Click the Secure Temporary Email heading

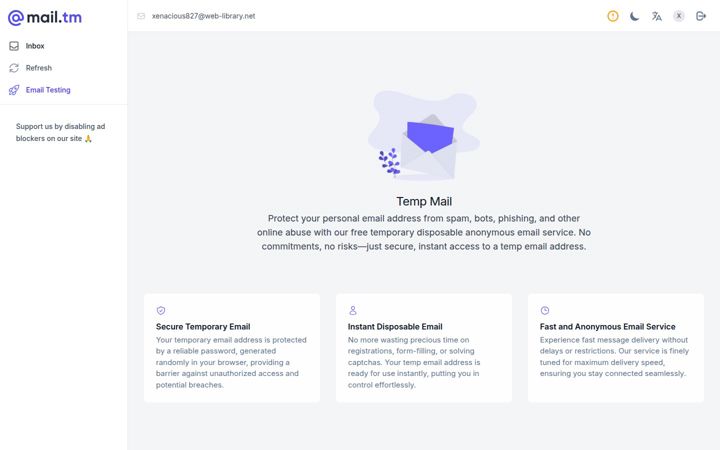[x=203, y=326]
